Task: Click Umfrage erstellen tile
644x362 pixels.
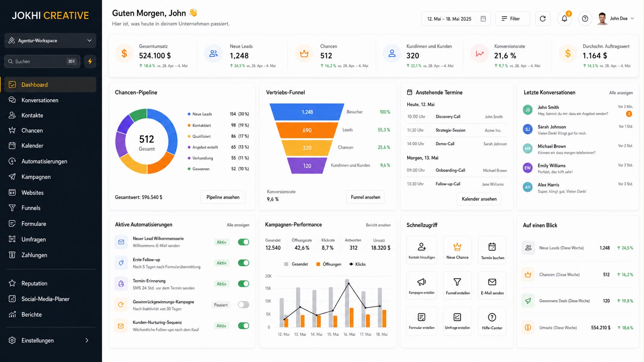Action: tap(457, 321)
